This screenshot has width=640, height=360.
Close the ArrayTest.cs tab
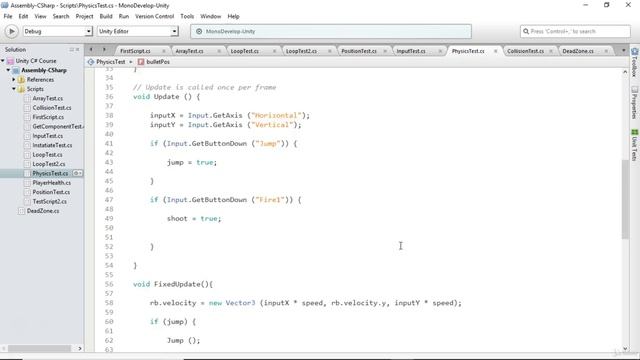coord(219,51)
